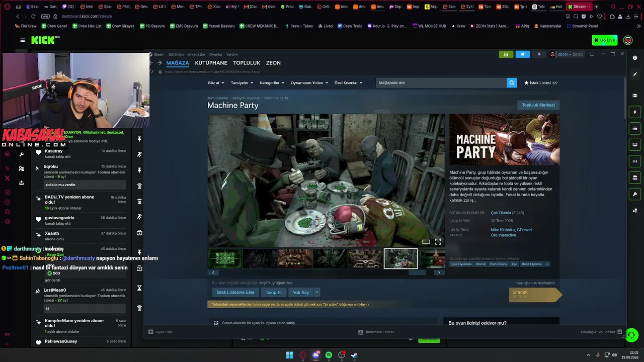Enter fullscreen view on the game screenshot
Viewport: 644px width, 362px height.
pyautogui.click(x=438, y=242)
